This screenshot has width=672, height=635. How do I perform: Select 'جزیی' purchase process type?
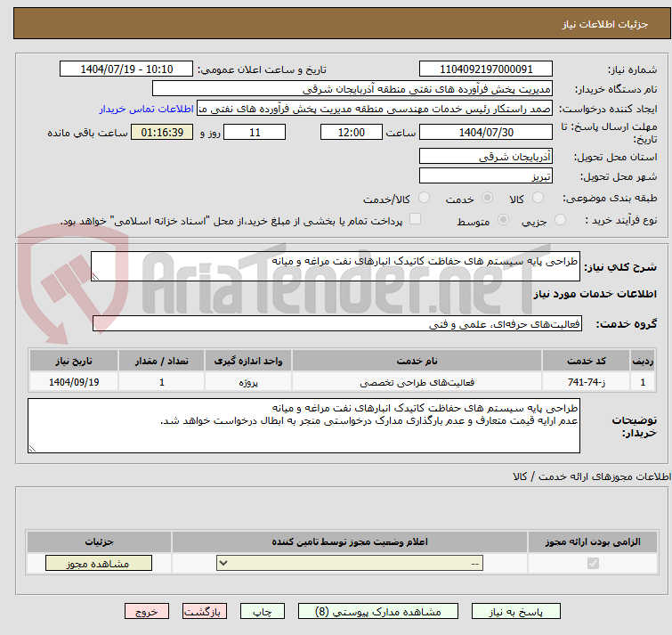point(558,220)
